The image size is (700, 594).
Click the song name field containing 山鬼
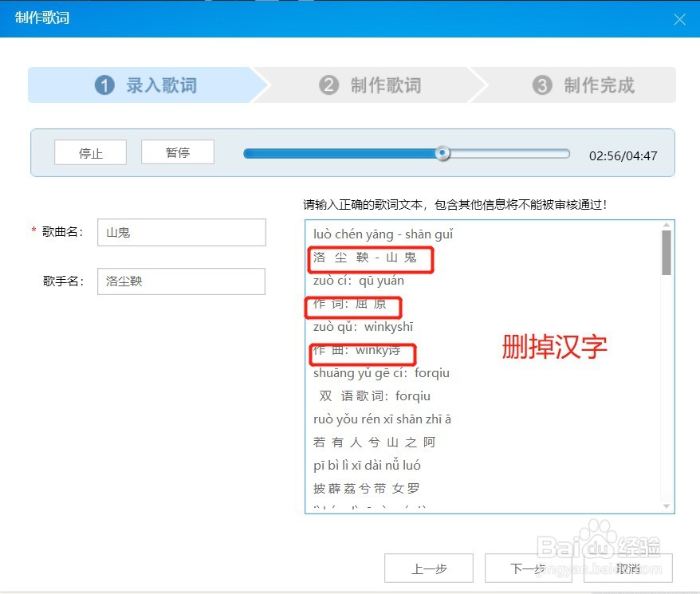click(180, 232)
